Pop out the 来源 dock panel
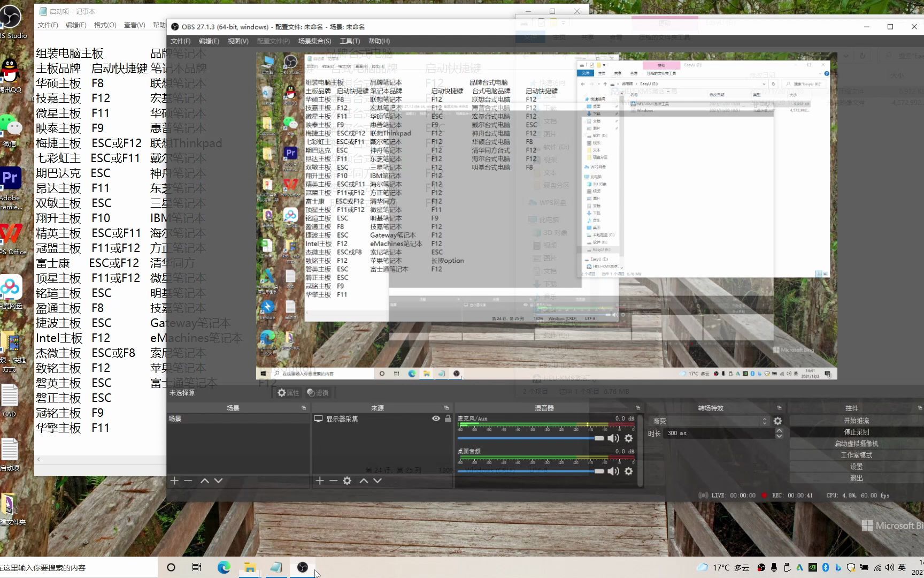 pyautogui.click(x=446, y=408)
